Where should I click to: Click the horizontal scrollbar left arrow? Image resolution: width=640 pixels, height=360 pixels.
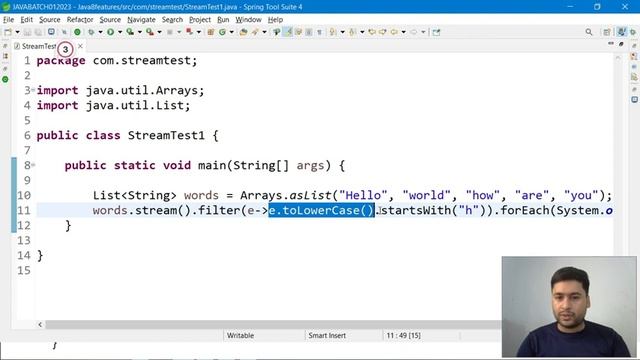40,324
